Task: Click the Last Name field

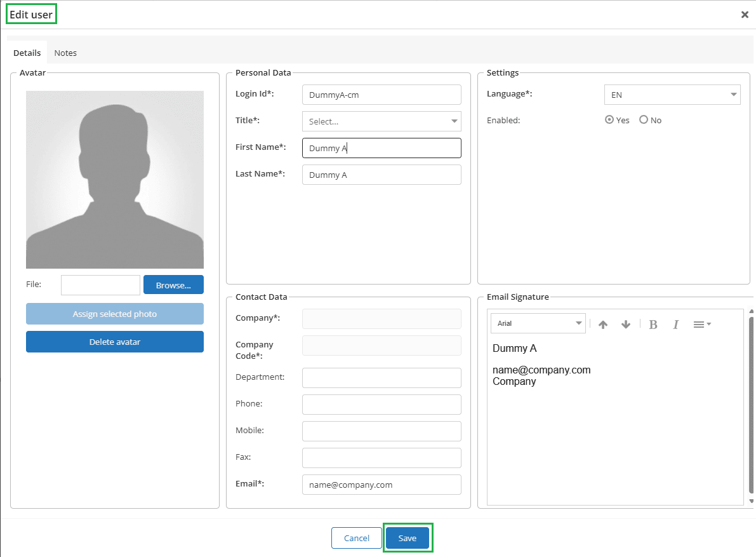Action: 382,175
